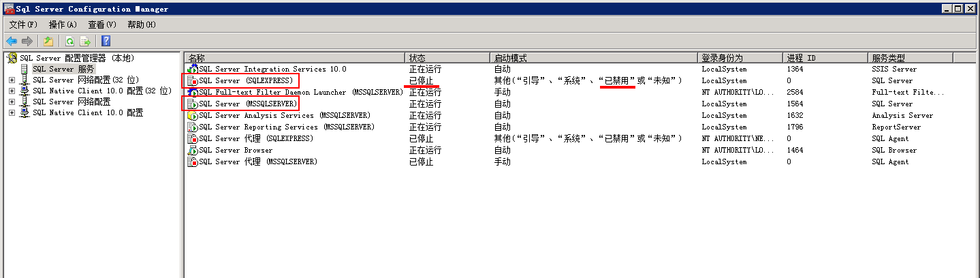The height and width of the screenshot is (278, 980).
Task: Click the SQL Browser service type cell
Action: [x=894, y=150]
